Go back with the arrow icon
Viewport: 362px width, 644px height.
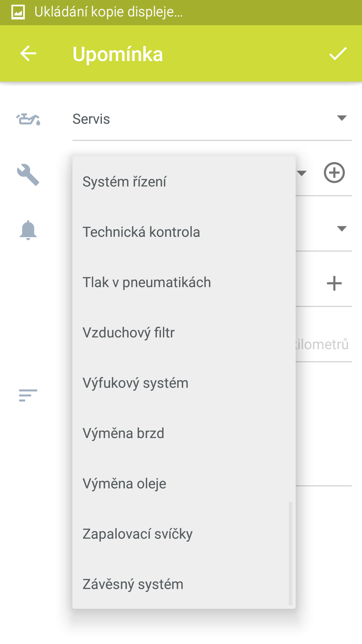[28, 54]
